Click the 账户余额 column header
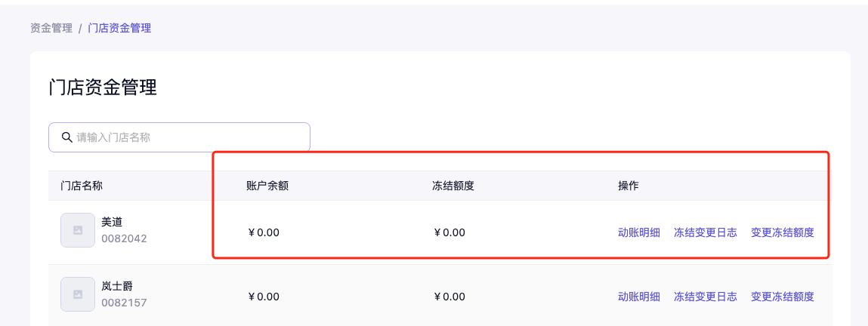868x326 pixels. [x=267, y=186]
